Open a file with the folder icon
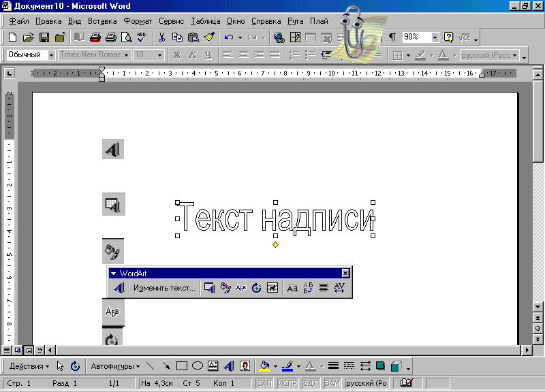Viewport: 545px width, 392px height. 29,37
